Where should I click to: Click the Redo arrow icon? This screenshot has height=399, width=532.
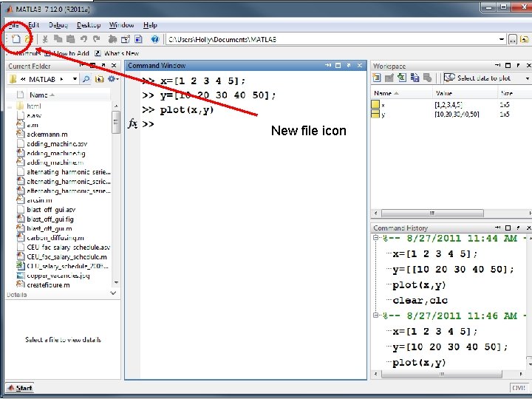click(97, 39)
